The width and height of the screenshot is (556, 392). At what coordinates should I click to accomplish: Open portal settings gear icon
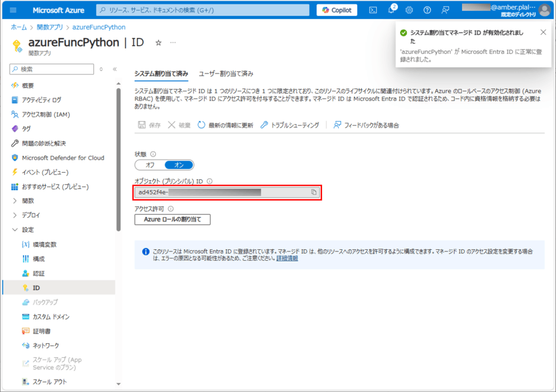(x=409, y=10)
